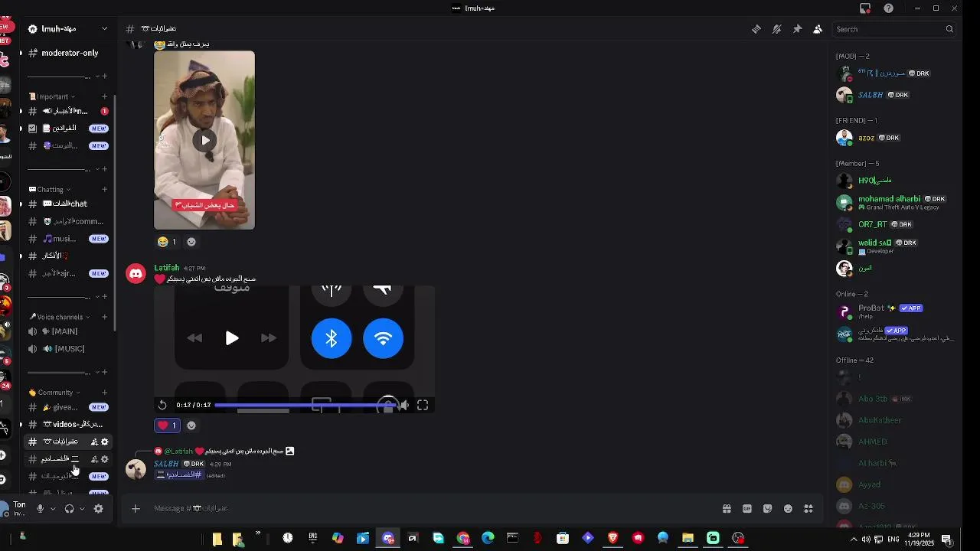Add reaction next to laughing emoji
This screenshot has width=980, height=551.
(191, 242)
